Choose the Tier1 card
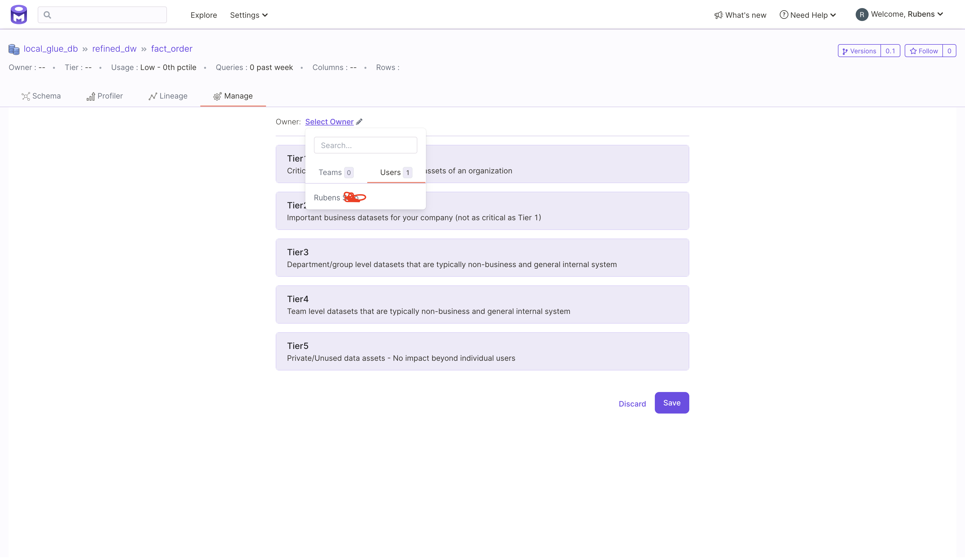The height and width of the screenshot is (560, 965). click(x=482, y=164)
